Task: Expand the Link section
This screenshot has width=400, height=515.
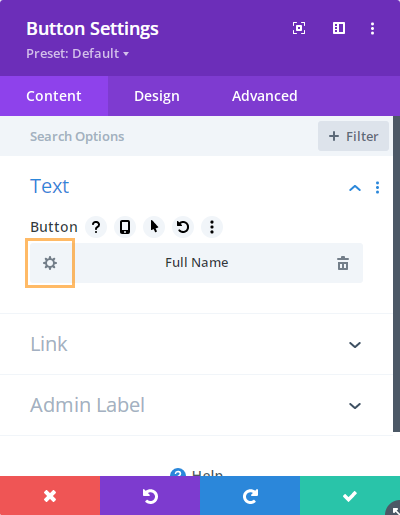Action: 355,344
